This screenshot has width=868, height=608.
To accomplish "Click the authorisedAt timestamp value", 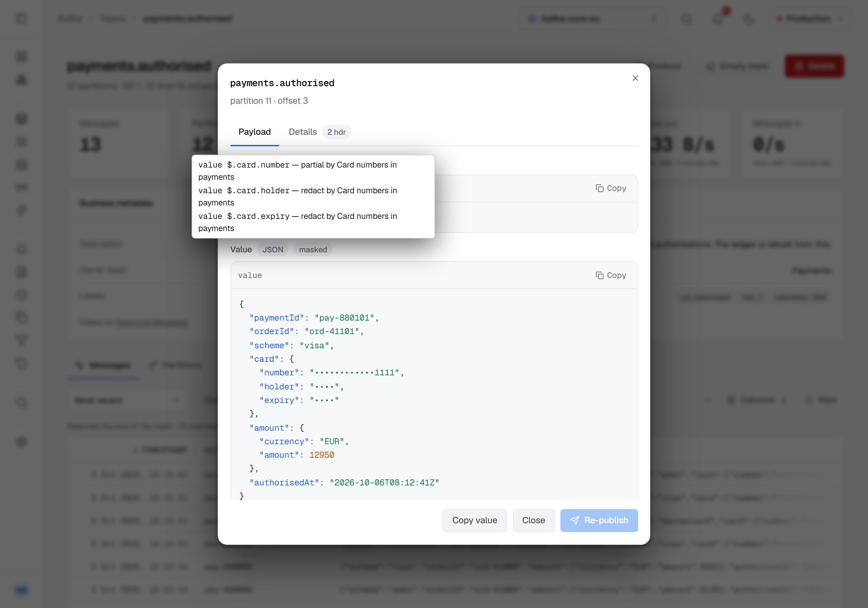I will 384,483.
